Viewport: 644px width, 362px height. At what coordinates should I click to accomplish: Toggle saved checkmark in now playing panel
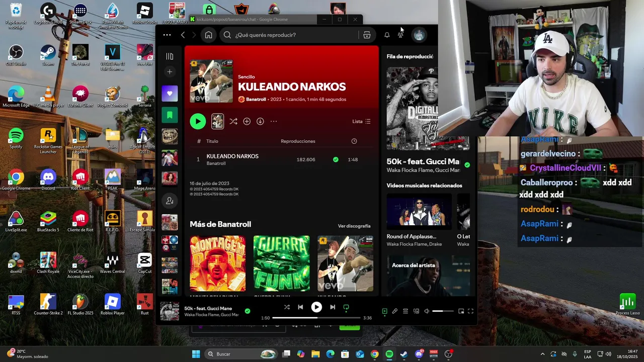pyautogui.click(x=467, y=164)
